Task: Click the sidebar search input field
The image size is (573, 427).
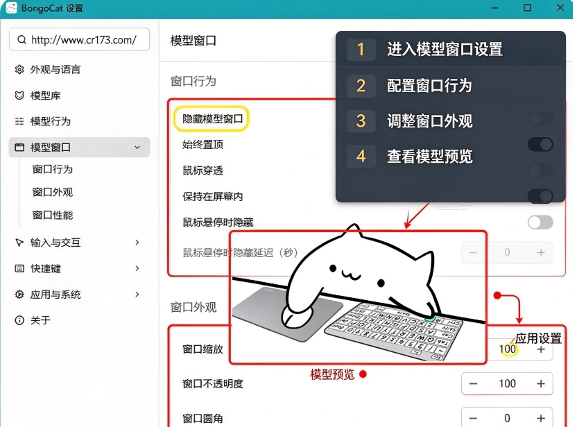Action: (79, 39)
